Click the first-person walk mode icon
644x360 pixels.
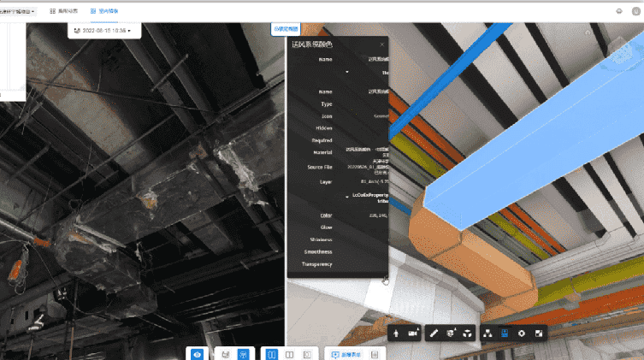pyautogui.click(x=398, y=333)
